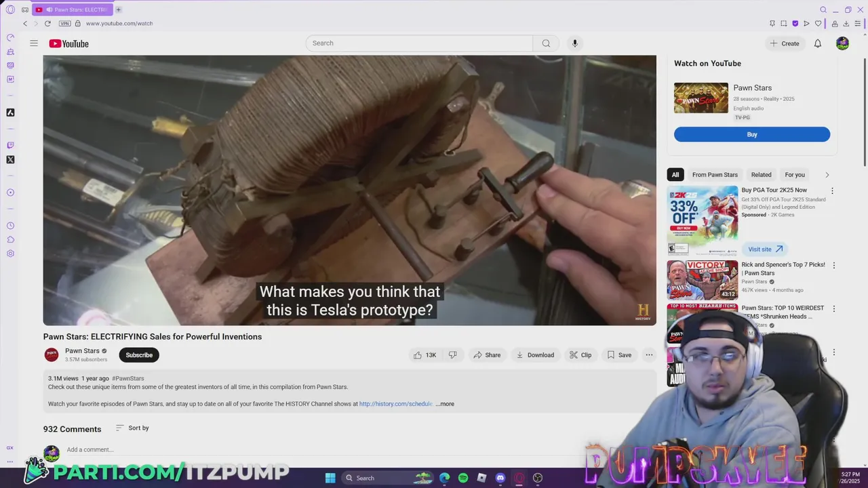Click the Share button

[487, 355]
